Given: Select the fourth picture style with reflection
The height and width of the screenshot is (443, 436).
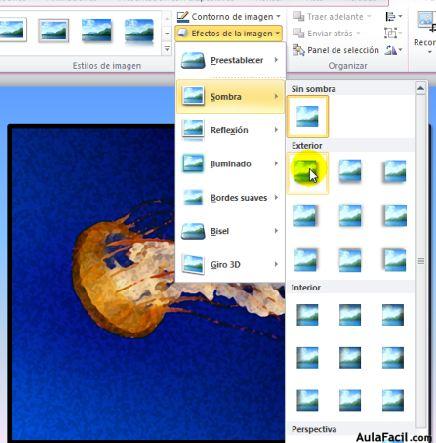Looking at the screenshot, I should 139,32.
